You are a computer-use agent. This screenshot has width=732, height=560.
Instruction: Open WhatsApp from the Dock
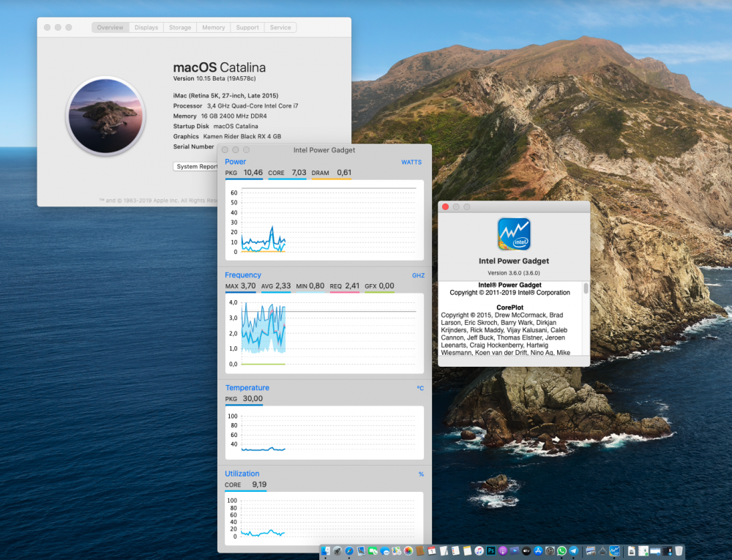[x=561, y=550]
